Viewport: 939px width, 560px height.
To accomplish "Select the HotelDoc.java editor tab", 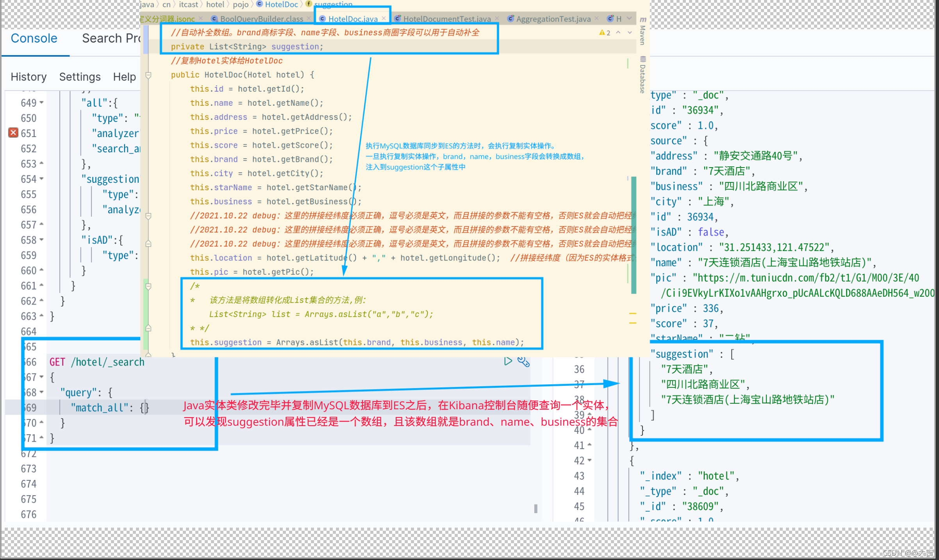I will tap(353, 19).
